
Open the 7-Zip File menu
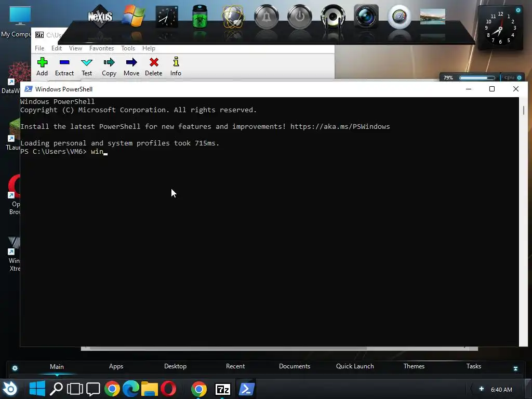tap(39, 48)
